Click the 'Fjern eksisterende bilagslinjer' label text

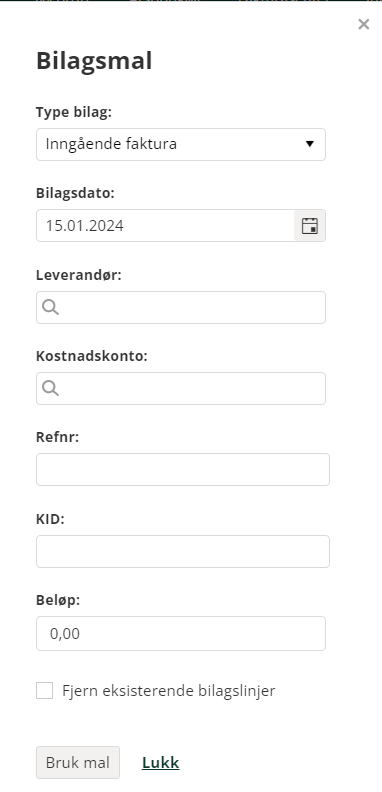click(169, 690)
